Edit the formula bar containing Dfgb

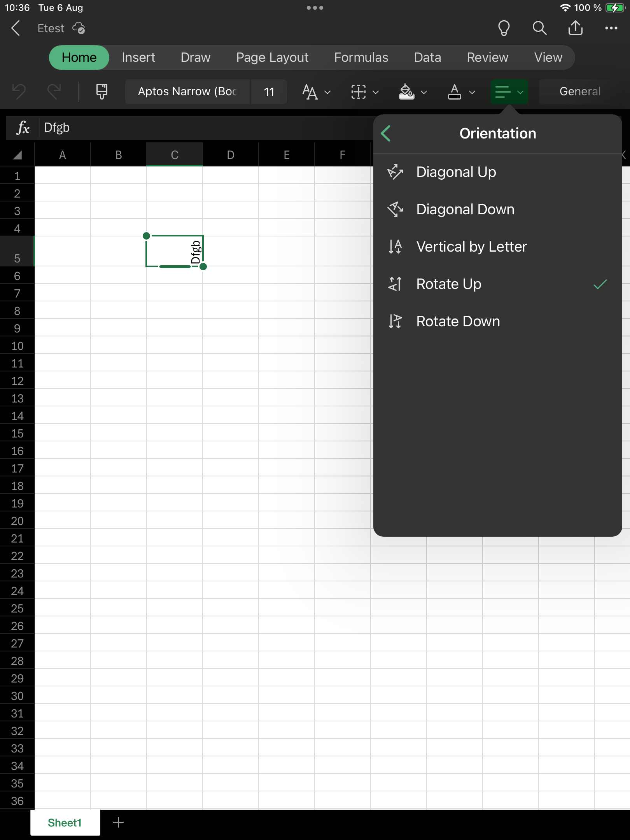tap(206, 128)
